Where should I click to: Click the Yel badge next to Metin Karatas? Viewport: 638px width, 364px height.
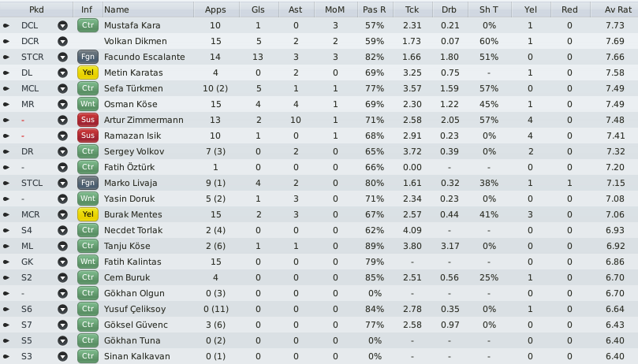pos(88,72)
